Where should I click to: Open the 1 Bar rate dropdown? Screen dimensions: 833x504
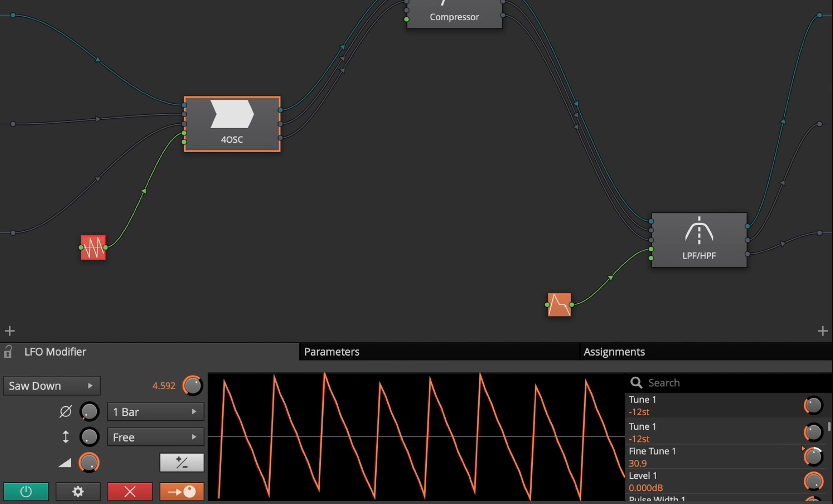coord(155,412)
